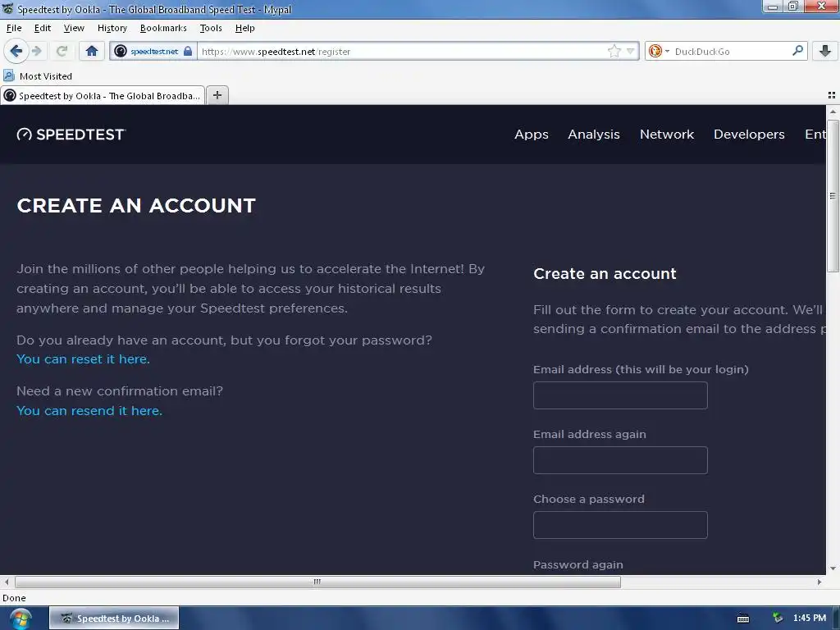This screenshot has width=840, height=630.
Task: Bookmark this page with the star icon
Action: coord(614,52)
